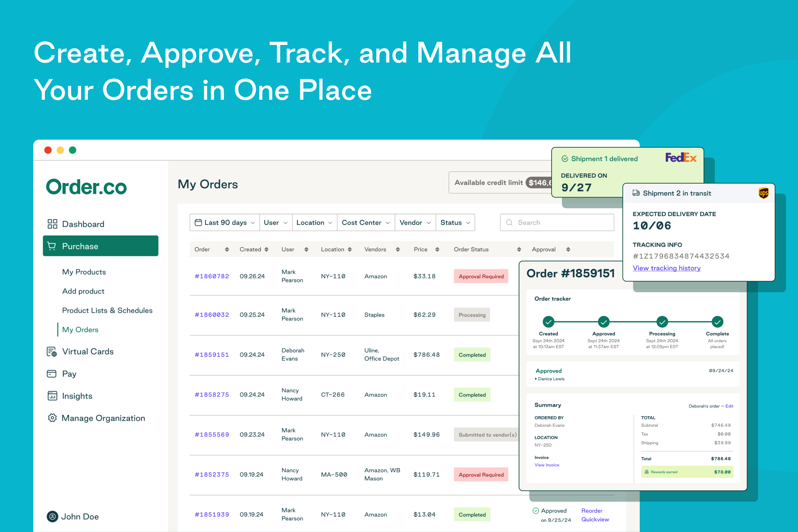
Task: Sort by User column arrows
Action: click(306, 249)
